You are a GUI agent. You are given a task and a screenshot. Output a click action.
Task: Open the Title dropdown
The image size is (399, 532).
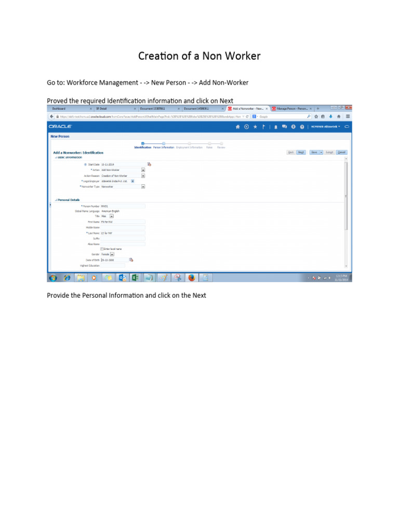click(x=112, y=216)
